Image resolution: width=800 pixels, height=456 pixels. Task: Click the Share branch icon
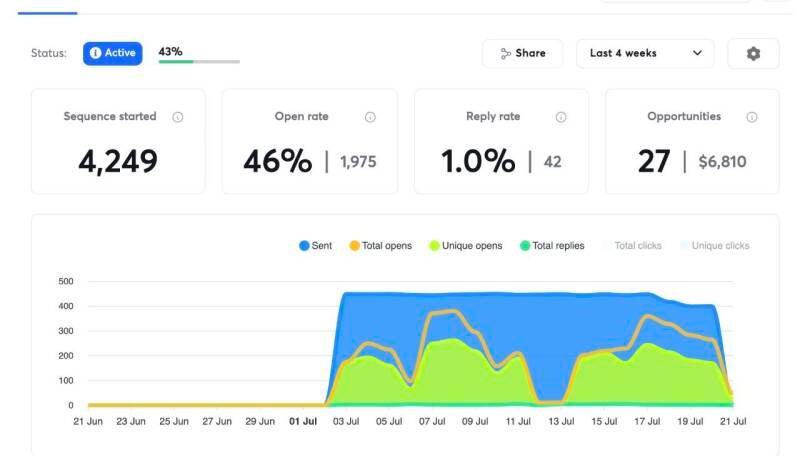pos(505,54)
